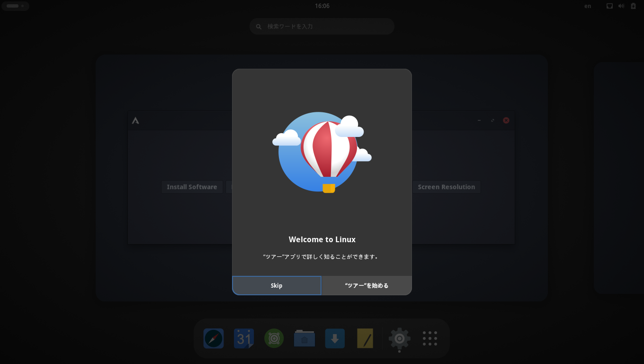Open the compass web browser from the dock
Viewport: 644px width, 364px height.
[214, 338]
